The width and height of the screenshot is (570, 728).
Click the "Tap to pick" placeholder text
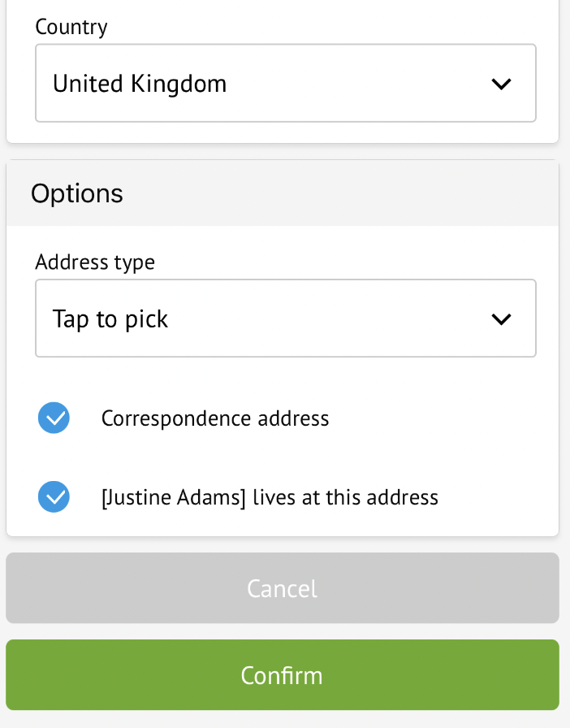(110, 319)
